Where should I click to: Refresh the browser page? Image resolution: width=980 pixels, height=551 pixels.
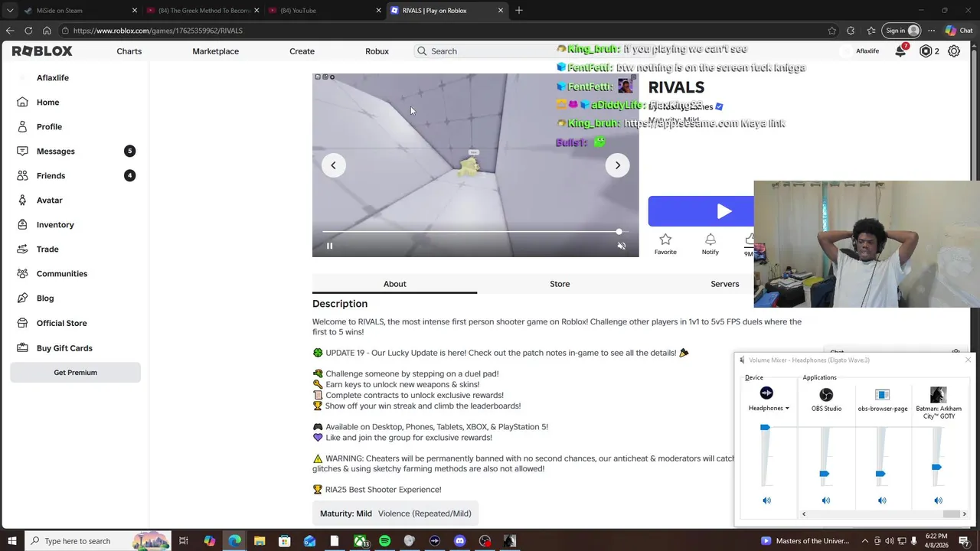click(28, 31)
